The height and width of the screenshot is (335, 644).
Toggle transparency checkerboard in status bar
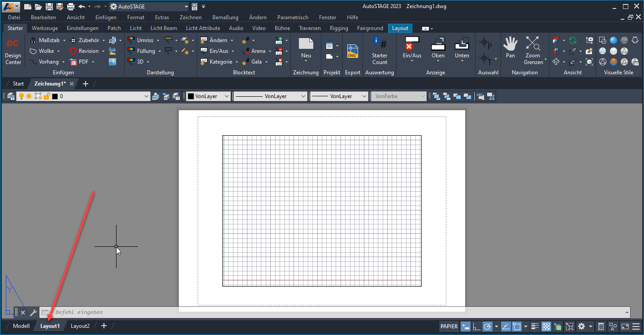pyautogui.click(x=546, y=326)
